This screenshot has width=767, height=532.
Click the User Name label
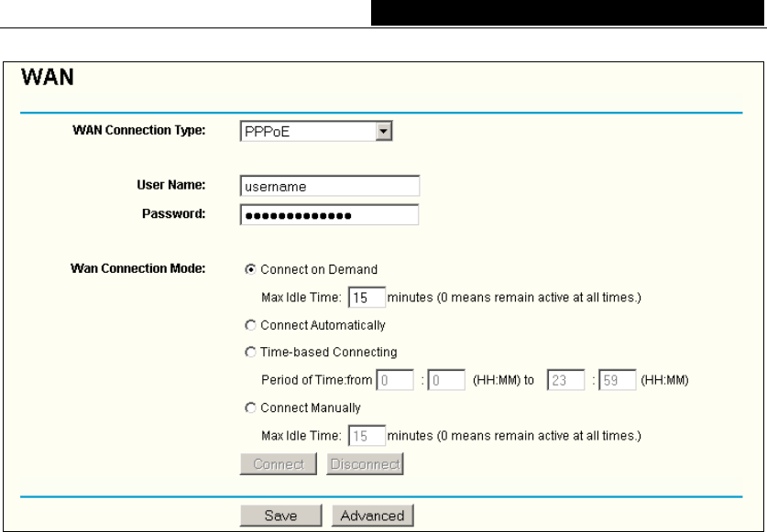(x=171, y=185)
